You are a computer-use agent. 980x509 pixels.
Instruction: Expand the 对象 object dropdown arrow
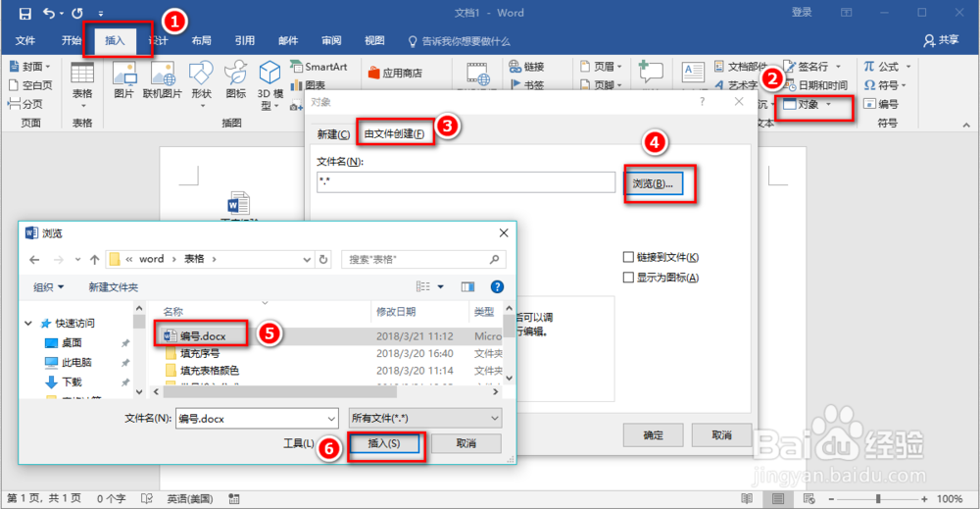(829, 104)
